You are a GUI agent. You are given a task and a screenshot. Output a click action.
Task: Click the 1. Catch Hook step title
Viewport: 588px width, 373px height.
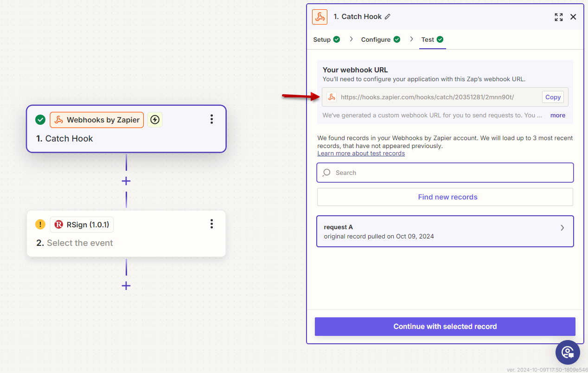coord(64,139)
